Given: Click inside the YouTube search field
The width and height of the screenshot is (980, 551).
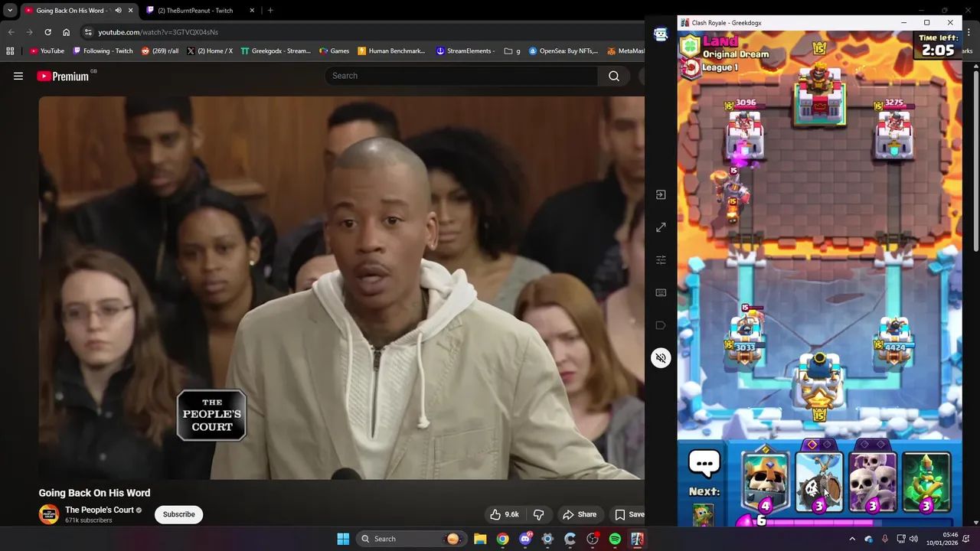Looking at the screenshot, I should tap(462, 76).
